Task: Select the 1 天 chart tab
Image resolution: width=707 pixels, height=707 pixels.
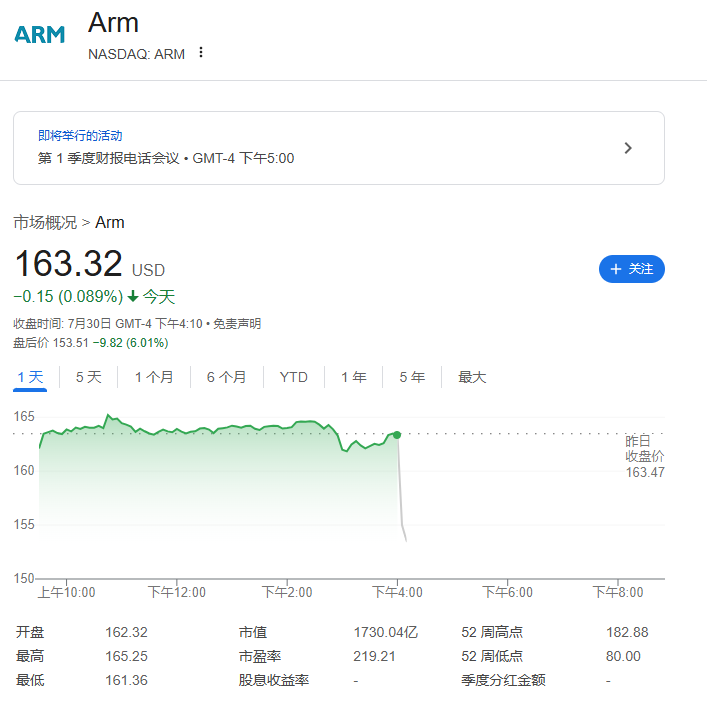Action: pyautogui.click(x=30, y=377)
